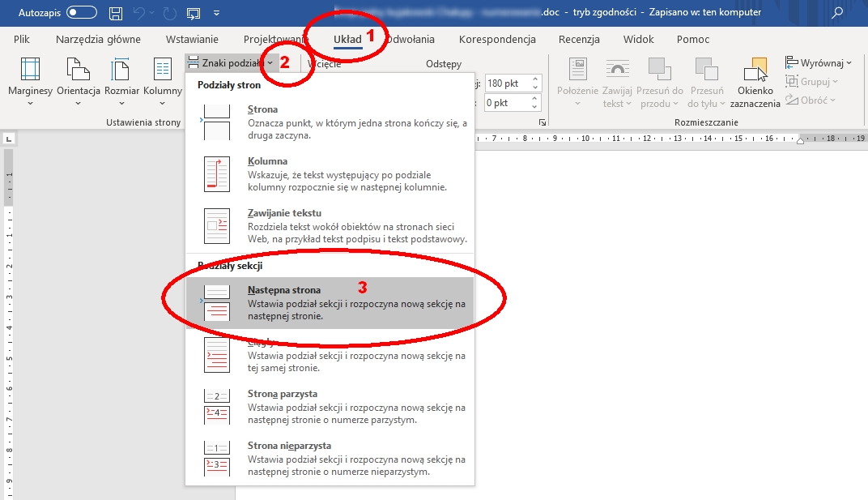Image resolution: width=868 pixels, height=500 pixels.
Task: Expand the Quick Access Toolbar customize arrow
Action: [x=216, y=13]
